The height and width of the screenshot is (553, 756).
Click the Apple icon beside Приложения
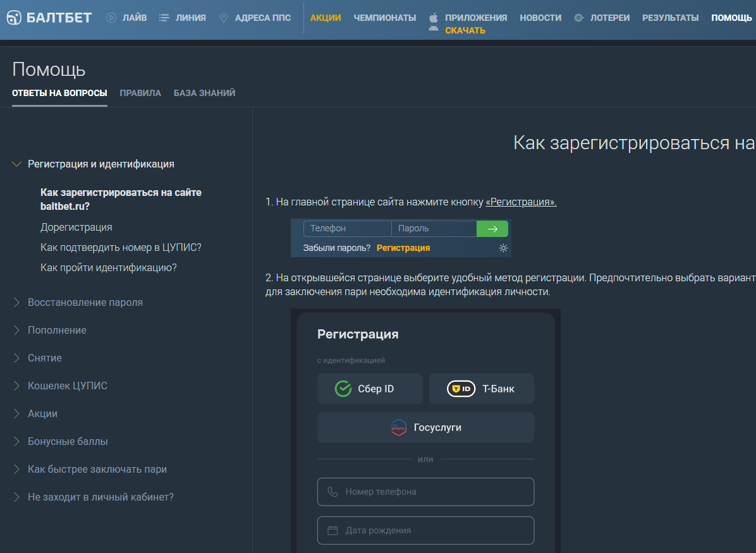coord(434,18)
